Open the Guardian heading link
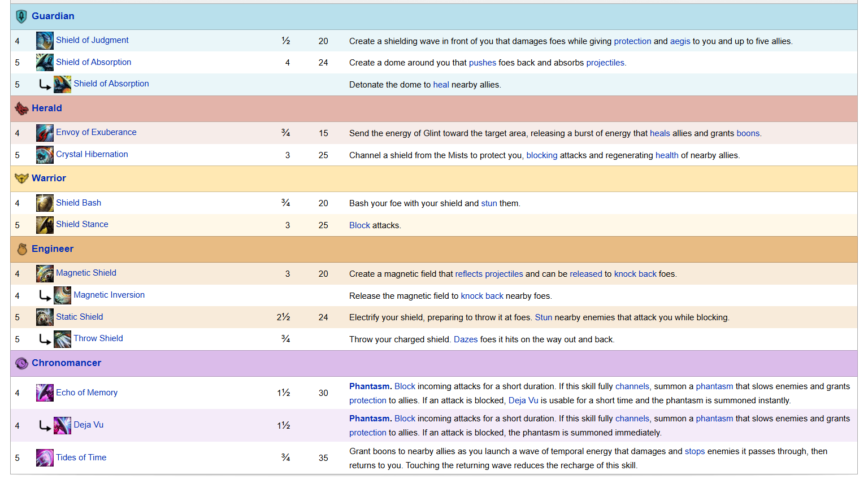The image size is (868, 488). [x=53, y=16]
